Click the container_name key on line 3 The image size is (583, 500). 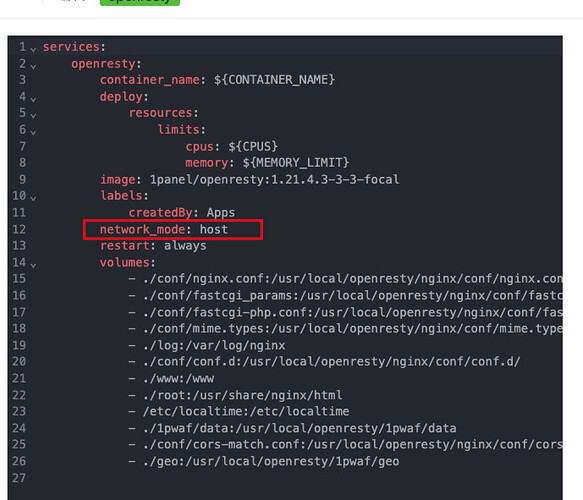(x=150, y=80)
